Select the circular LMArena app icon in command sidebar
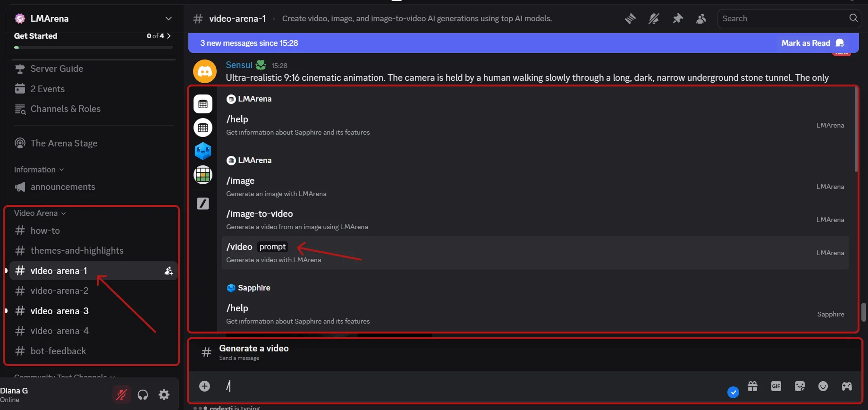Image resolution: width=868 pixels, height=410 pixels. tap(203, 128)
